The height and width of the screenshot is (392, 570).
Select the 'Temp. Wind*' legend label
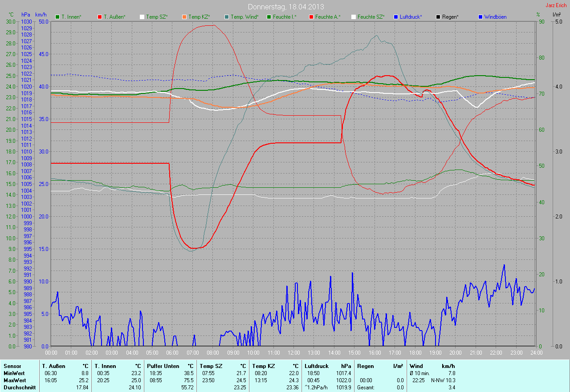[x=244, y=17]
